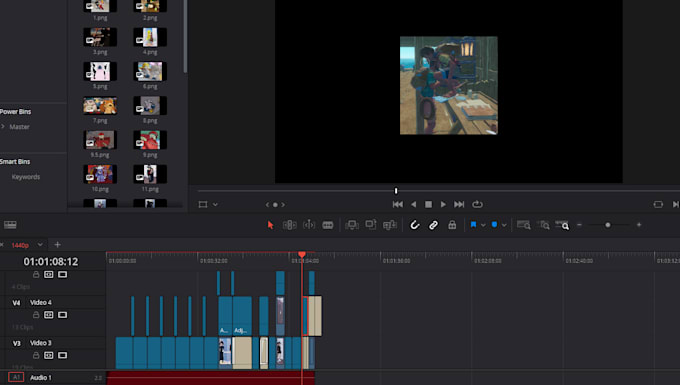Select the V4 track destination control
This screenshot has width=680, height=385.
pos(16,303)
